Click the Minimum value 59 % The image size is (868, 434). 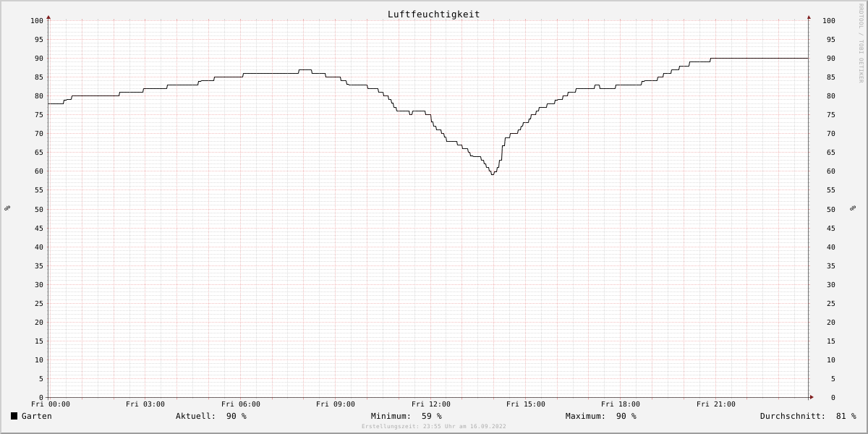[x=432, y=416]
